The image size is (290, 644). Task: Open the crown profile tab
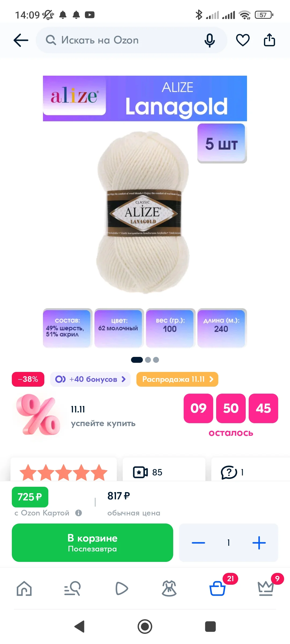coord(266,588)
